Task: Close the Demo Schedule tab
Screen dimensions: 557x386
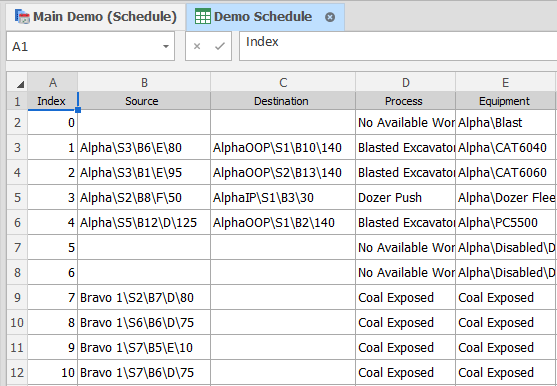Action: [330, 17]
